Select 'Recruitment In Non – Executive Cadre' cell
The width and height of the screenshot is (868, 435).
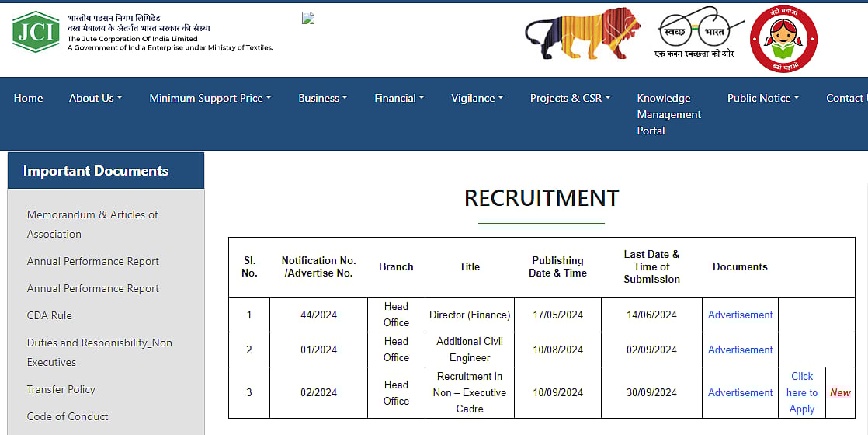coord(470,392)
